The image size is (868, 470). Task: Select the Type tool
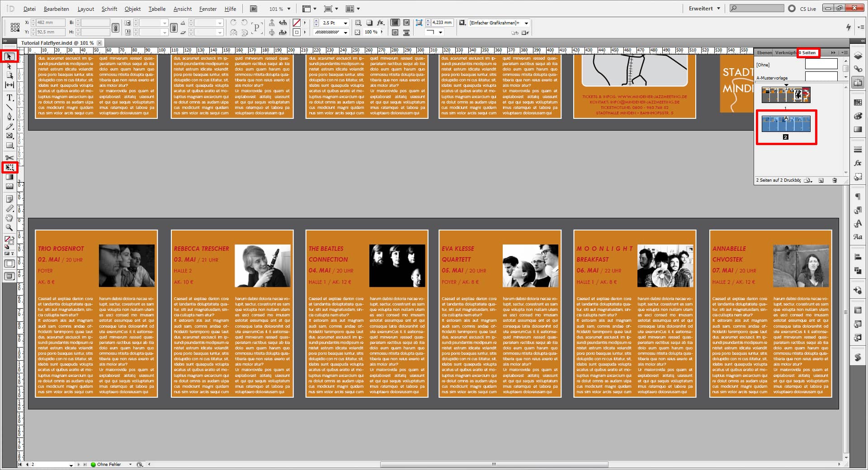coord(9,98)
